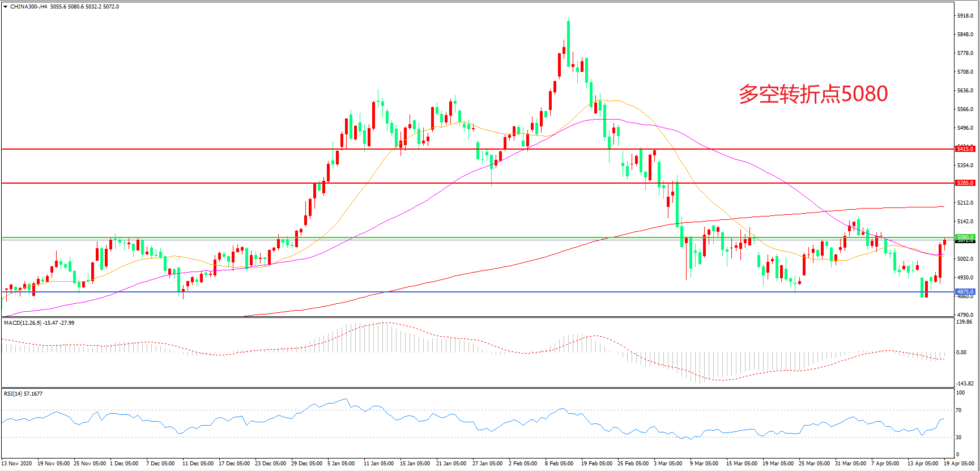Click the RSI 30 level axis label

tap(959, 438)
